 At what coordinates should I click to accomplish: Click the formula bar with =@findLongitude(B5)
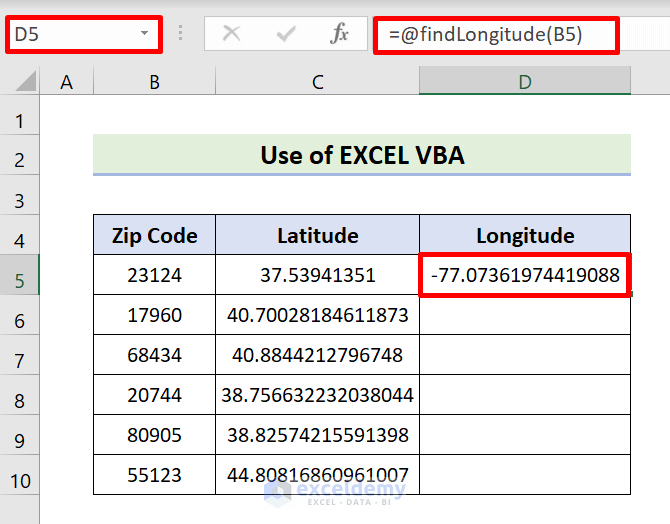[x=496, y=35]
